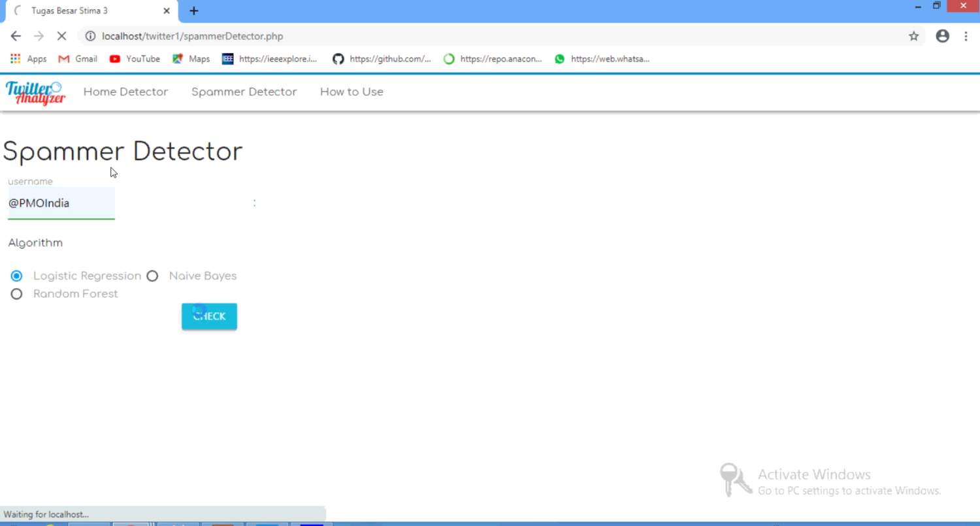Viewport: 980px width, 526px height.
Task: Switch to the Tugas Besar Stima 3 tab
Action: [x=90, y=11]
